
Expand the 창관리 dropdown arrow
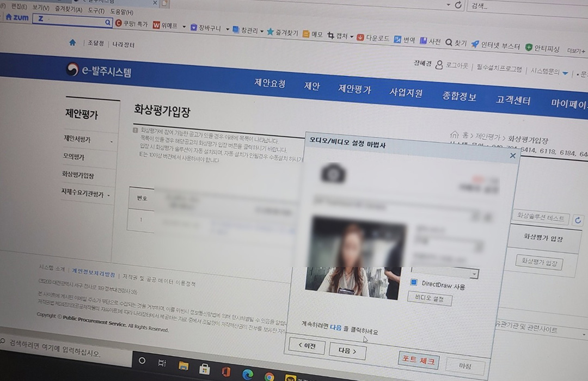[262, 31]
